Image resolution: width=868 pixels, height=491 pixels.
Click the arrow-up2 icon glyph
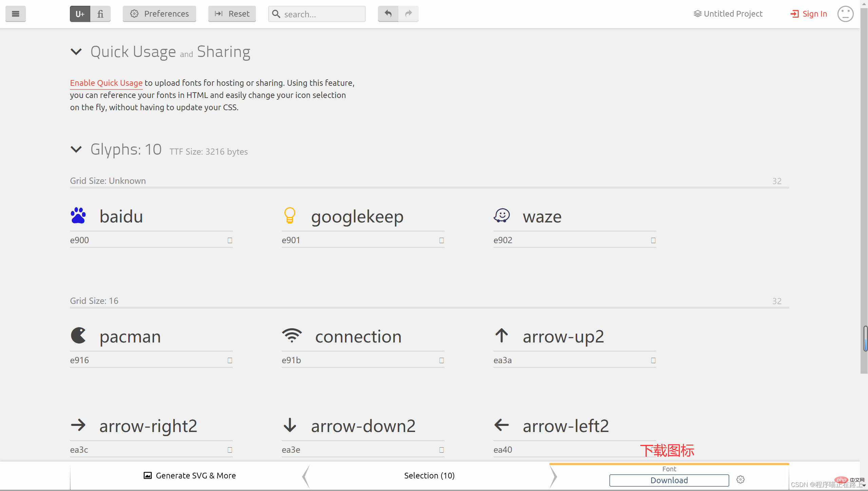click(x=501, y=335)
